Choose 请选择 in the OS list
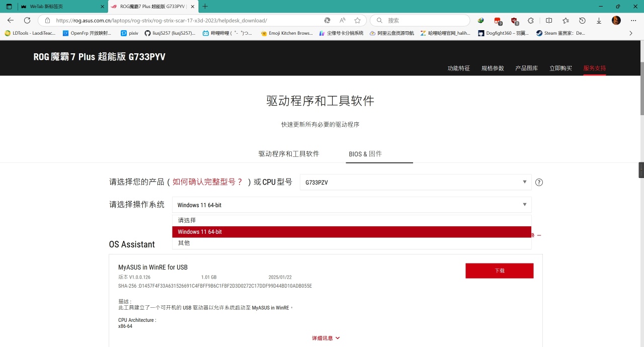 [352, 220]
